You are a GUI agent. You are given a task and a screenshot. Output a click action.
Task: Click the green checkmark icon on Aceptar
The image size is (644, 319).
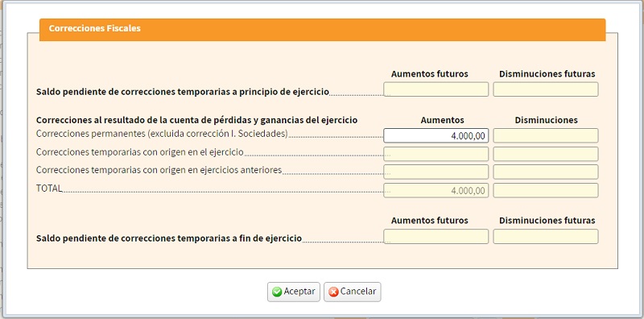(x=277, y=292)
